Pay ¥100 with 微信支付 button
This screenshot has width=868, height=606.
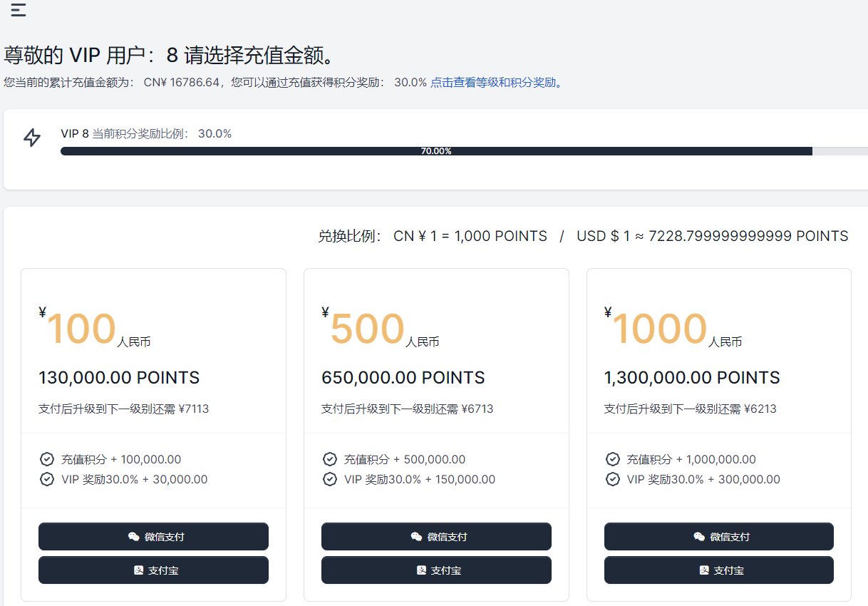tap(153, 537)
